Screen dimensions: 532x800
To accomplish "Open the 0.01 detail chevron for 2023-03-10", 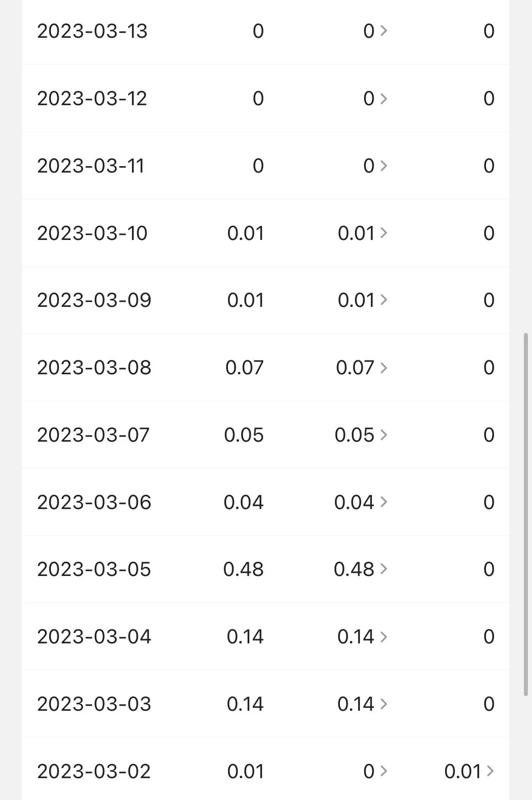I will (384, 233).
